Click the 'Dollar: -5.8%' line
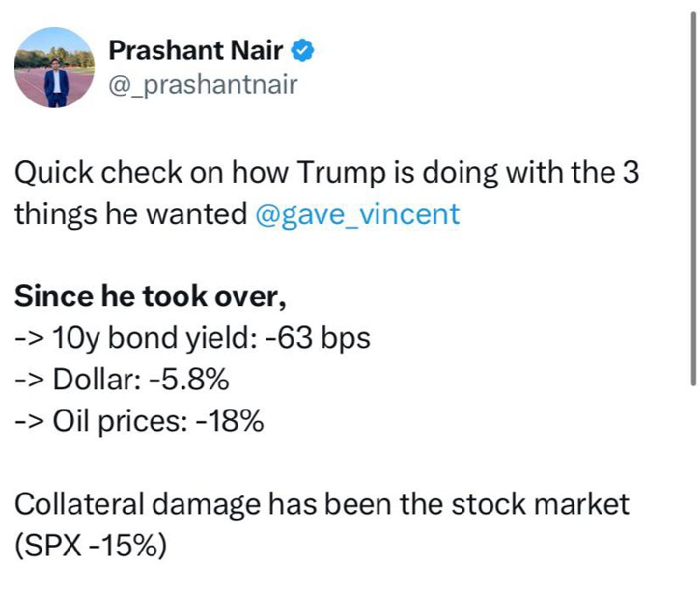 tap(122, 380)
